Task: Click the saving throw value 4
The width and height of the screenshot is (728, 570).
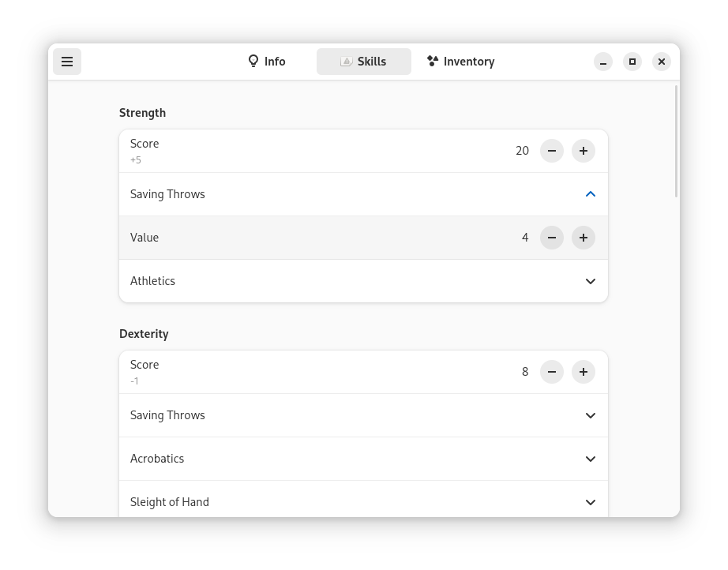Action: [525, 238]
